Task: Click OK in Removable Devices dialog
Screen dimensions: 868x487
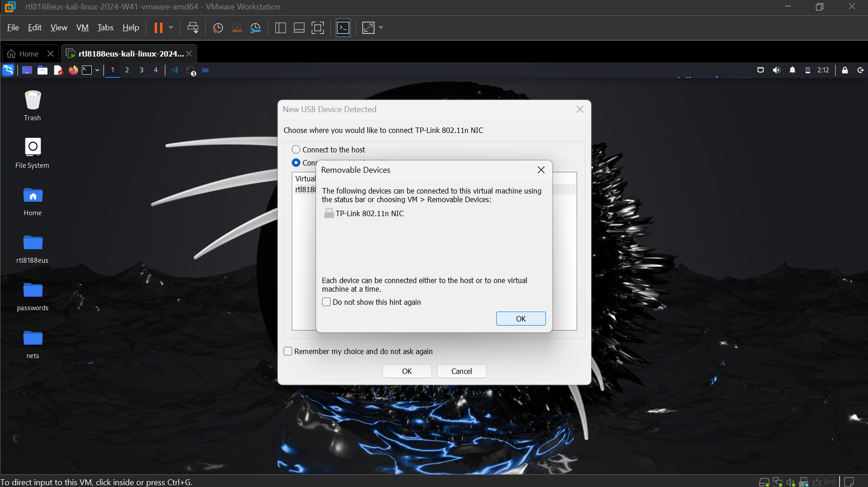Action: pyautogui.click(x=521, y=319)
